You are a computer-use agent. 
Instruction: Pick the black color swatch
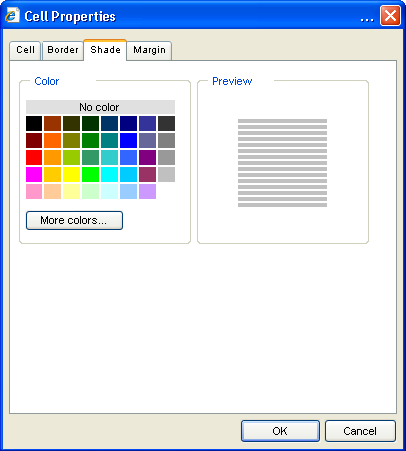[x=34, y=123]
